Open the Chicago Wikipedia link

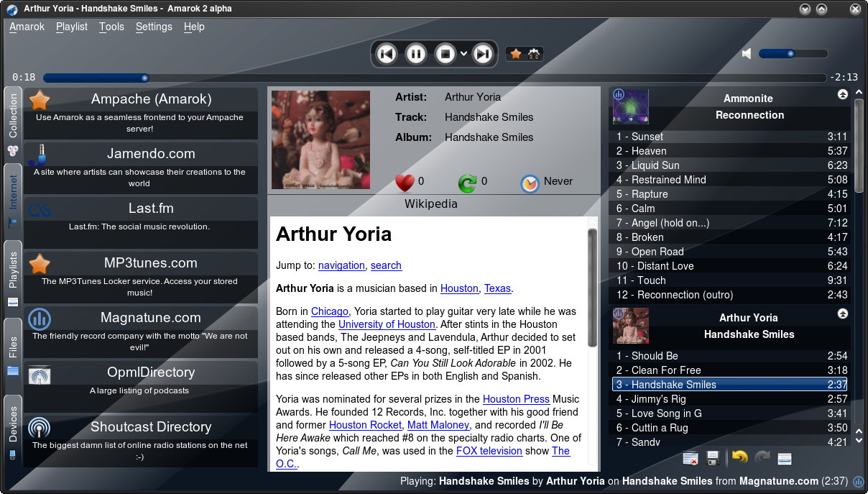[x=330, y=311]
